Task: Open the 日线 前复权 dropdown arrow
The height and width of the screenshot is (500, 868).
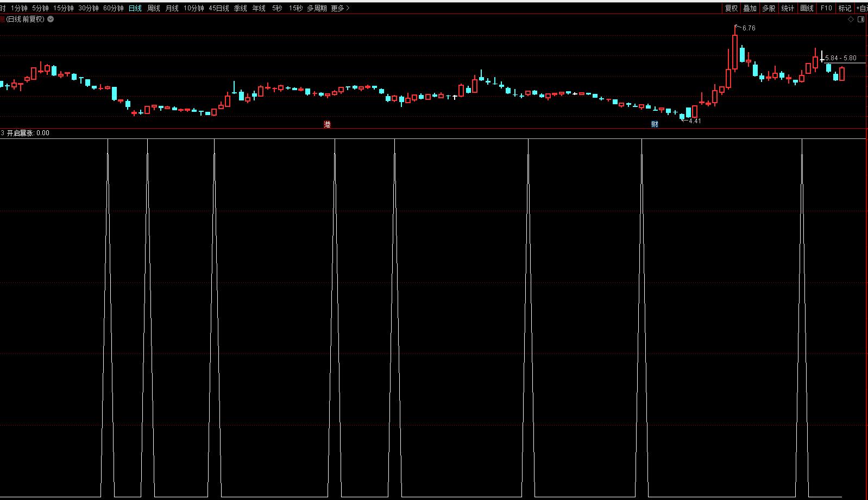Action: pyautogui.click(x=51, y=19)
